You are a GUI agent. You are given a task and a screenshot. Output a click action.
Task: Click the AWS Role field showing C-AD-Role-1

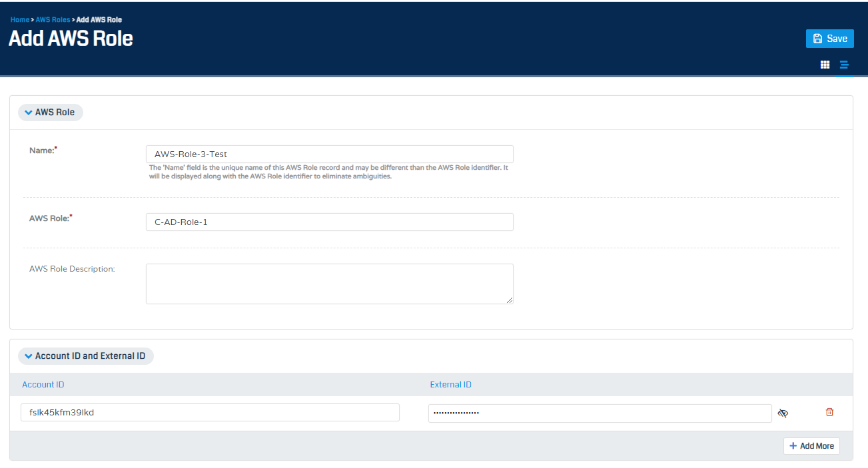coord(329,222)
